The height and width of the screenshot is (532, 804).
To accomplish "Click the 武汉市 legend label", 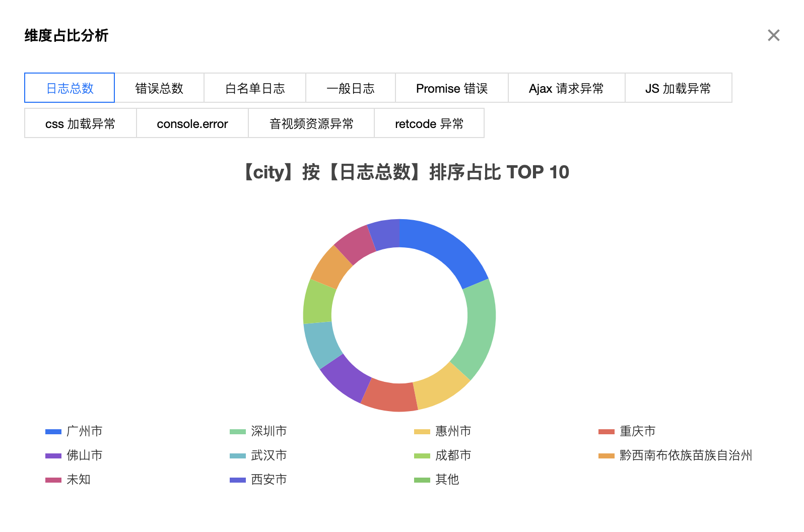I will pyautogui.click(x=269, y=455).
